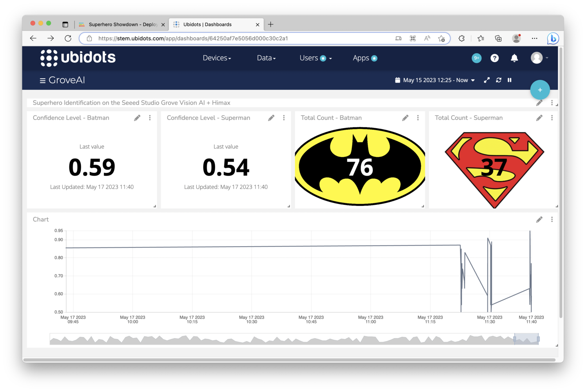Pause dashboard real-time updates
The width and height of the screenshot is (586, 392).
pos(510,80)
